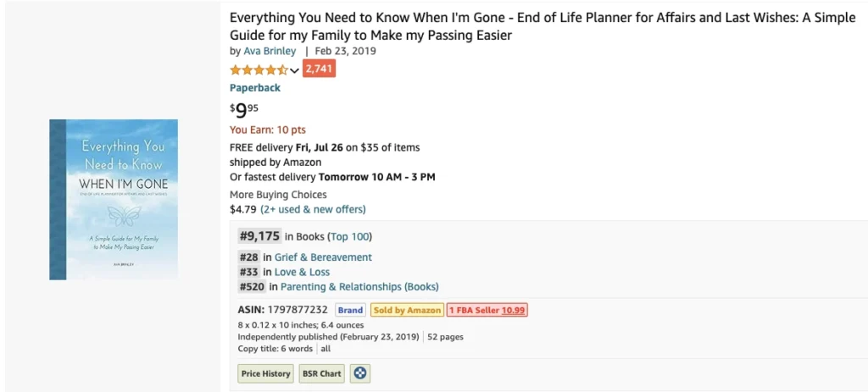Select the Paperback format link
Image resolution: width=868 pixels, height=392 pixels.
click(255, 88)
